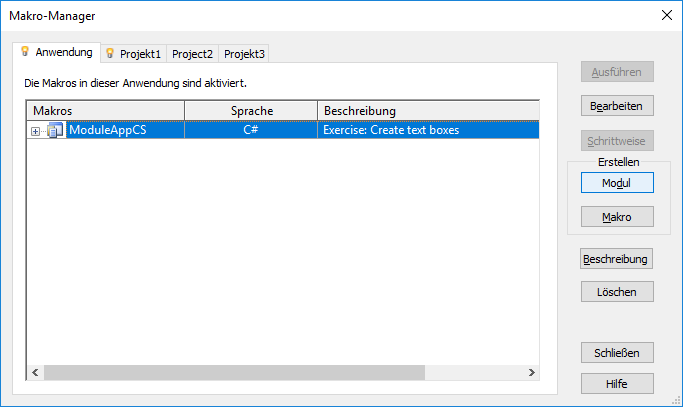Open the Project2 tab
This screenshot has height=407, width=683.
click(192, 54)
